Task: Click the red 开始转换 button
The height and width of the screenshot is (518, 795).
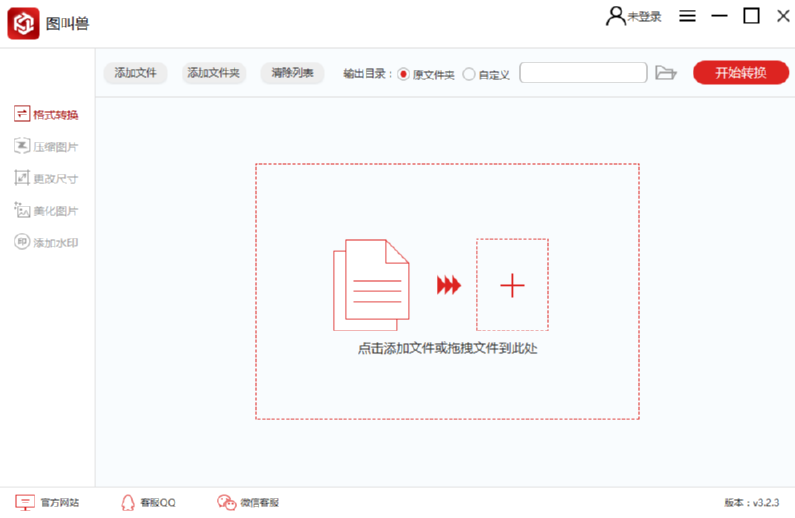Action: click(x=741, y=72)
